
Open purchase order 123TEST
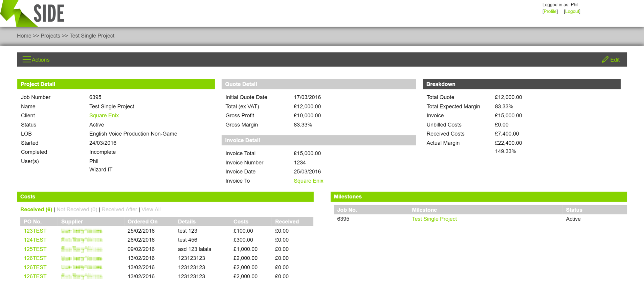35,231
